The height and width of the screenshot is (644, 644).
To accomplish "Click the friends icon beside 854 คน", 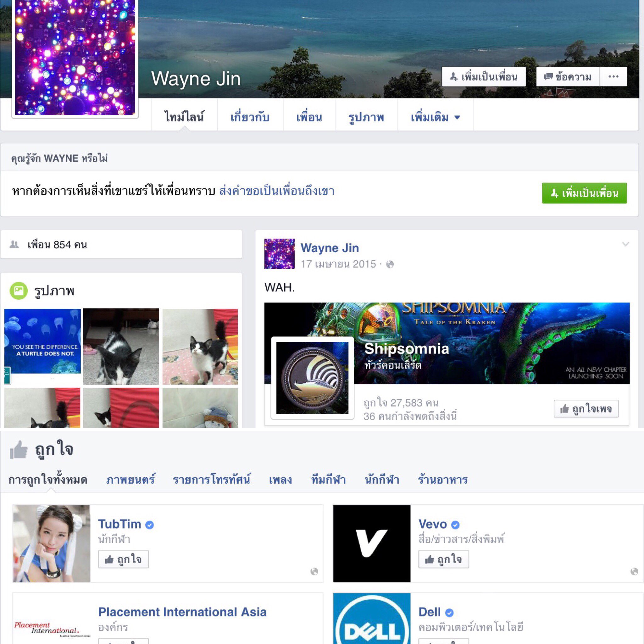I will 14,245.
